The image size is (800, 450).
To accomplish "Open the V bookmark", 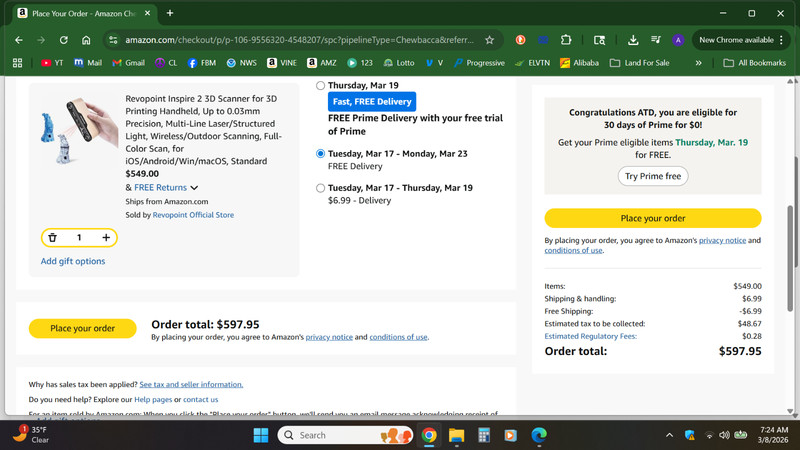I will tap(435, 63).
